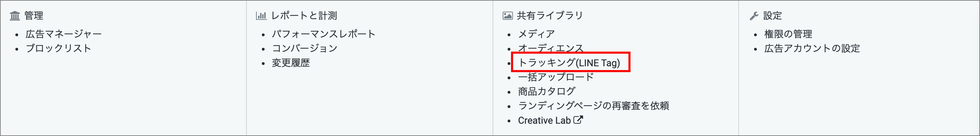Select ランディングページの再審査を依頼
Image resolution: width=980 pixels, height=136 pixels.
coord(594,106)
